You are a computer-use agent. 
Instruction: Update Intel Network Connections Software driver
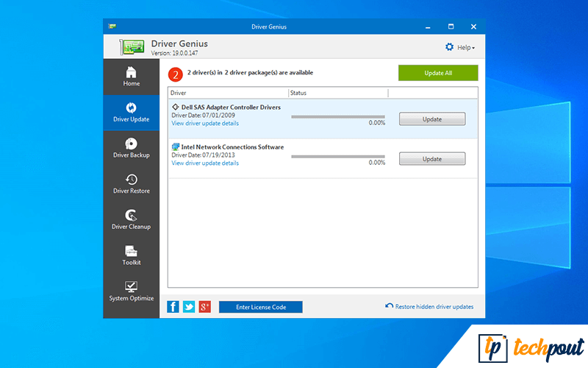[431, 159]
